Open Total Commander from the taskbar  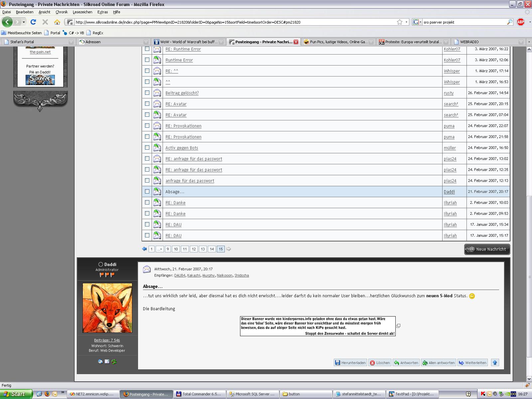pyautogui.click(x=199, y=394)
